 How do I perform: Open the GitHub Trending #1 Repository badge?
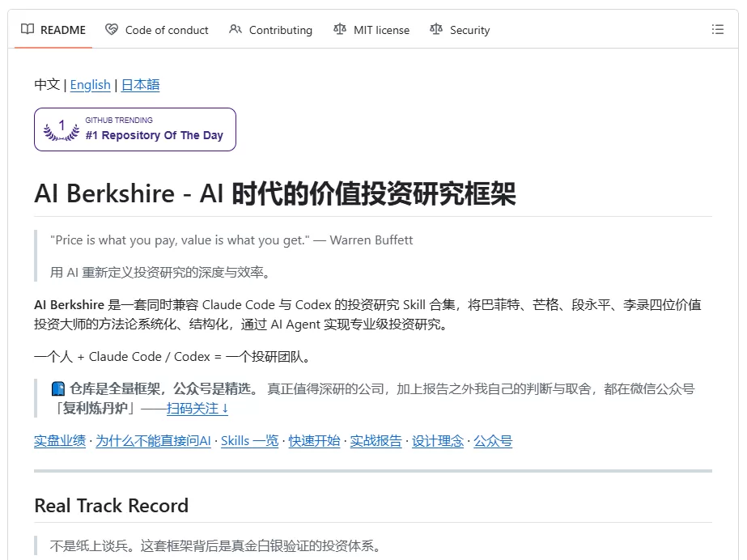tap(135, 129)
